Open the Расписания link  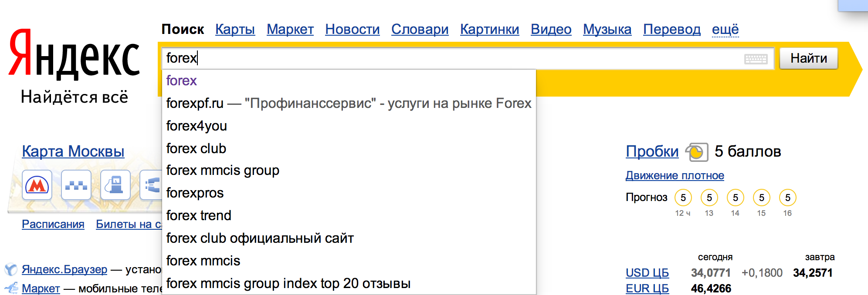coord(53,224)
